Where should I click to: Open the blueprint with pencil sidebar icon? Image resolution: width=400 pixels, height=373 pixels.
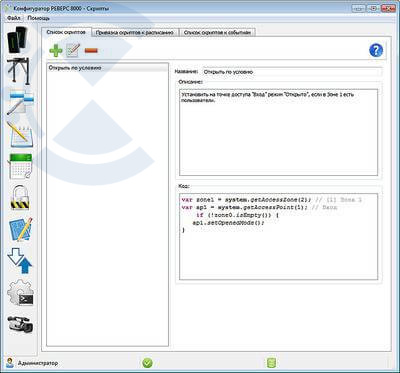point(20,229)
